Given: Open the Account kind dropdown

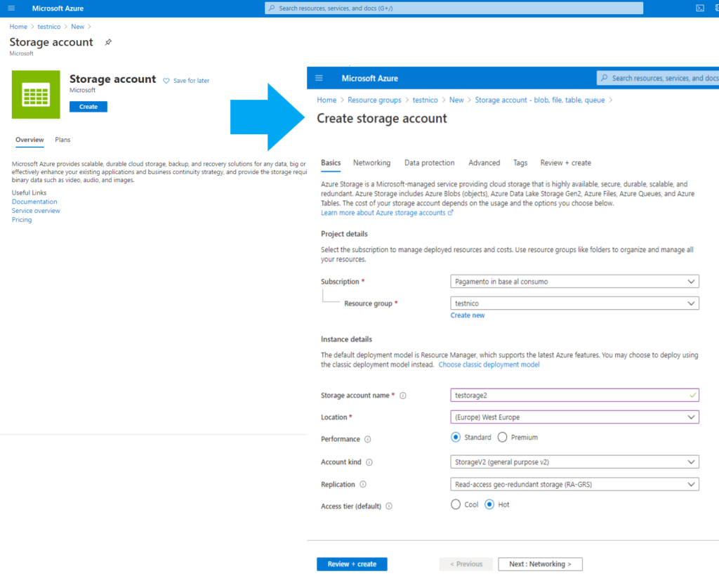Looking at the screenshot, I should pos(574,462).
